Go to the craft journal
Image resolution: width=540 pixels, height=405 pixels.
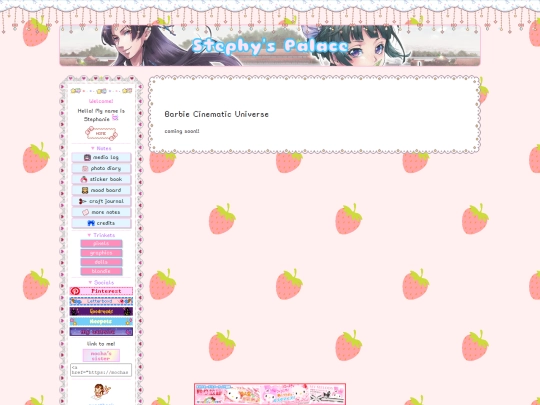click(x=101, y=201)
